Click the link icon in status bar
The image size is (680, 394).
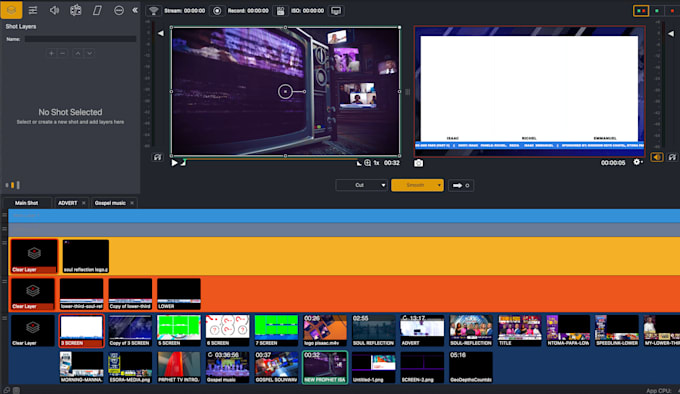pos(7,390)
